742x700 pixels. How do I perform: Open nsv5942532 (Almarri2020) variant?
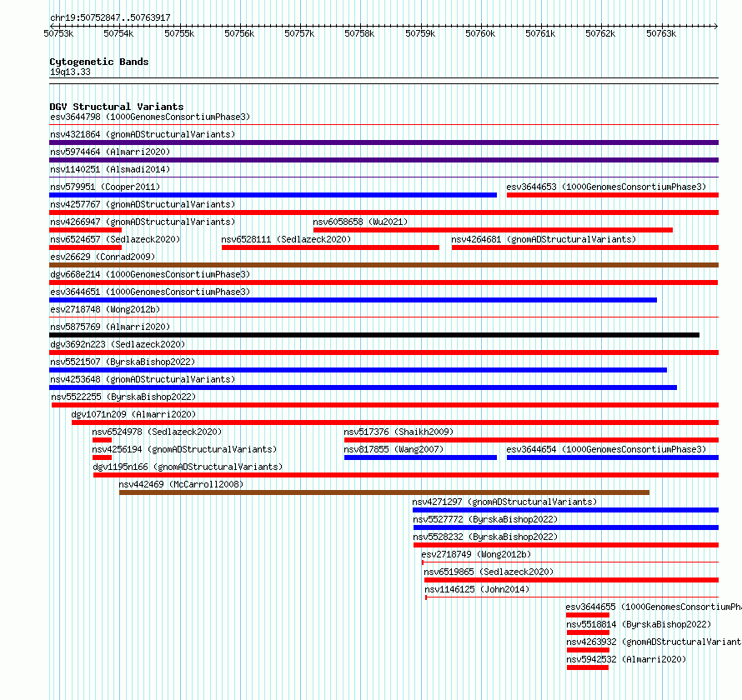coord(627,659)
